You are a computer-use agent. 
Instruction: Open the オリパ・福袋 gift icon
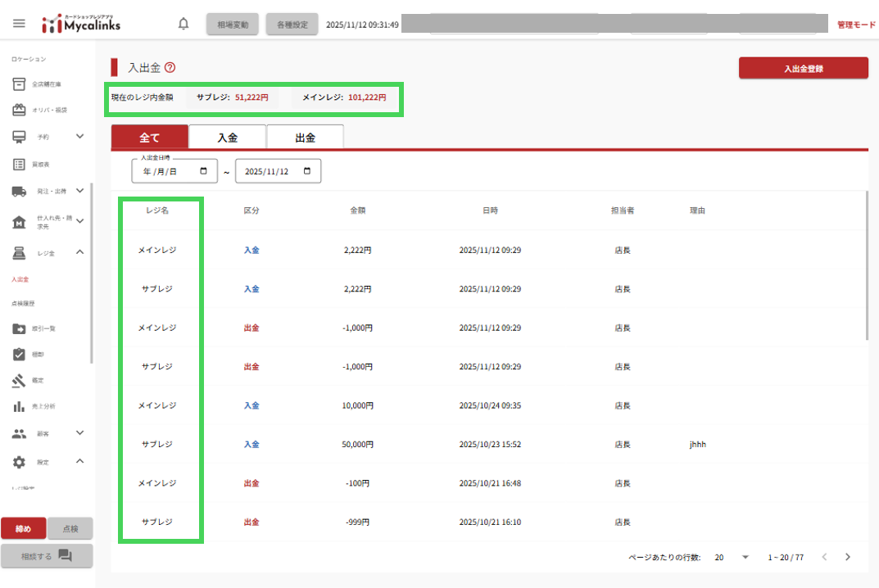[x=19, y=110]
